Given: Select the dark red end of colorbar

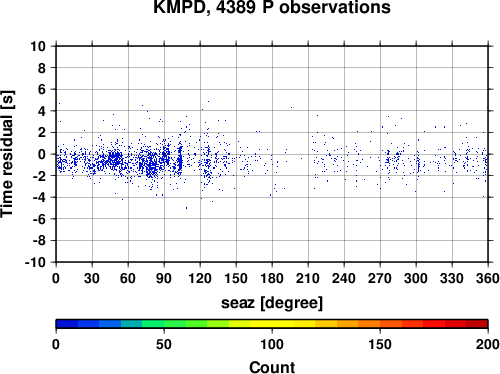Looking at the screenshot, I should (477, 324).
